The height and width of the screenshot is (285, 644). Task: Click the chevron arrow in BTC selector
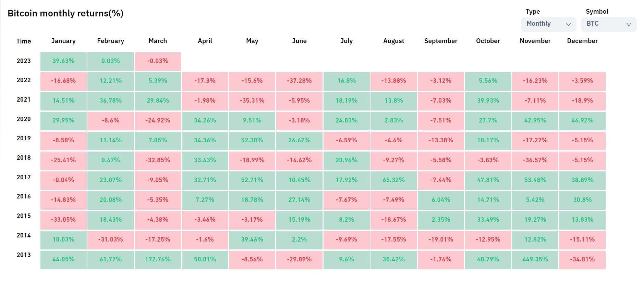[x=629, y=24]
